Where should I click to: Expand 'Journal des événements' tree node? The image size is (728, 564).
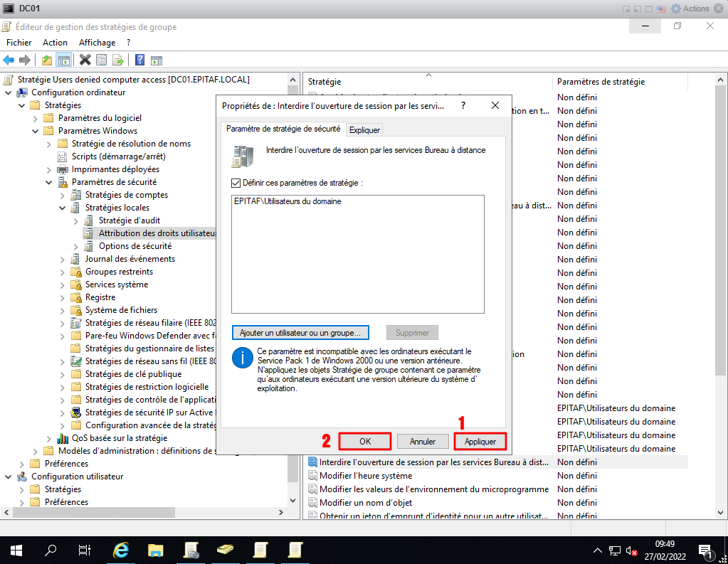point(62,259)
